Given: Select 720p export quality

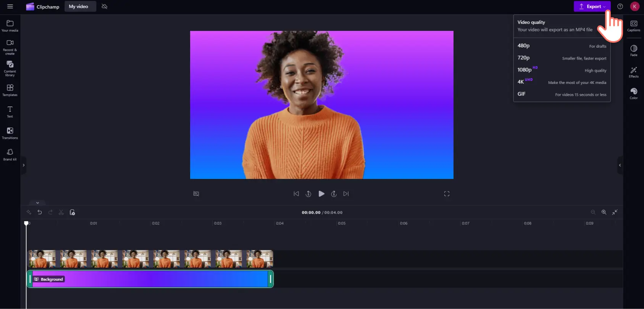Looking at the screenshot, I should [x=562, y=58].
